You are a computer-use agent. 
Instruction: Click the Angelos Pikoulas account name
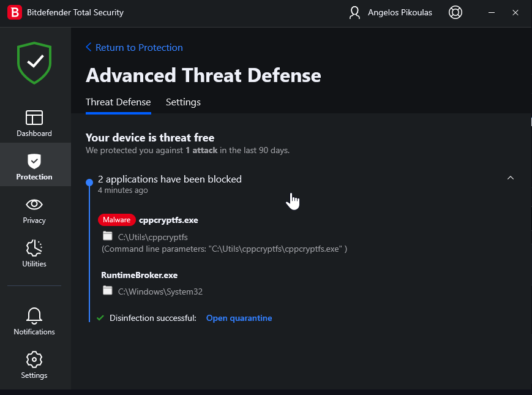400,13
